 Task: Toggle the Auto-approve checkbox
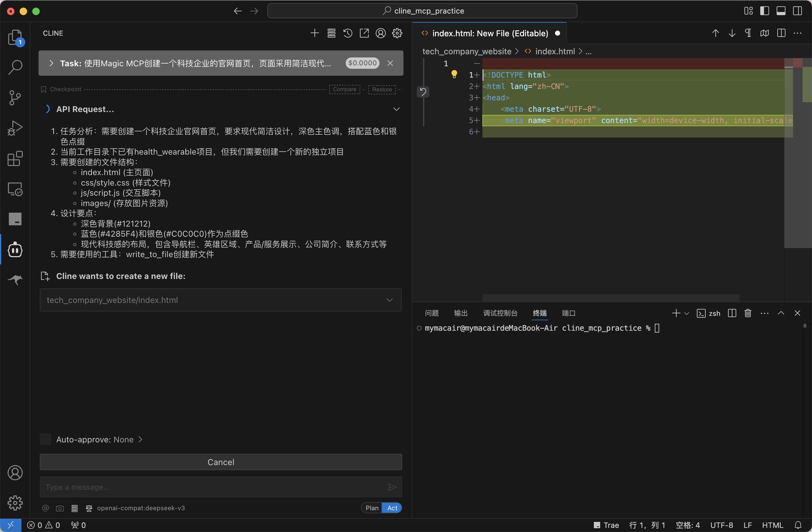click(x=45, y=439)
